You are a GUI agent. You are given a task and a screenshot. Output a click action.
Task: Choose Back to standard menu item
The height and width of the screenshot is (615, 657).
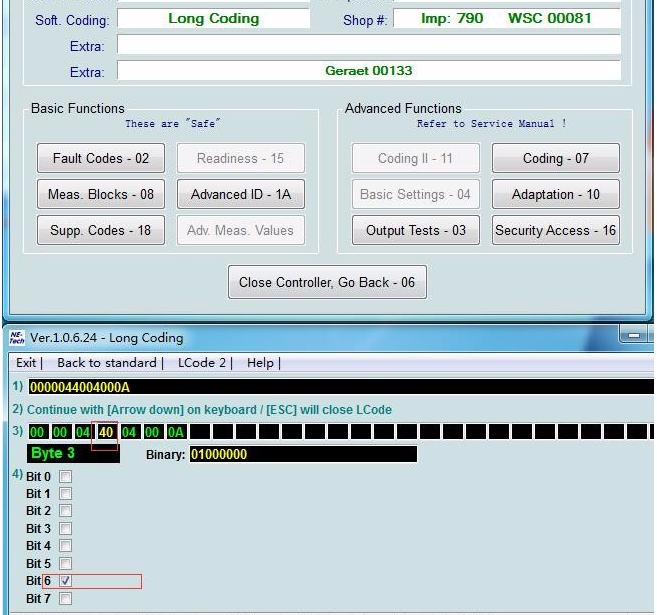(107, 363)
